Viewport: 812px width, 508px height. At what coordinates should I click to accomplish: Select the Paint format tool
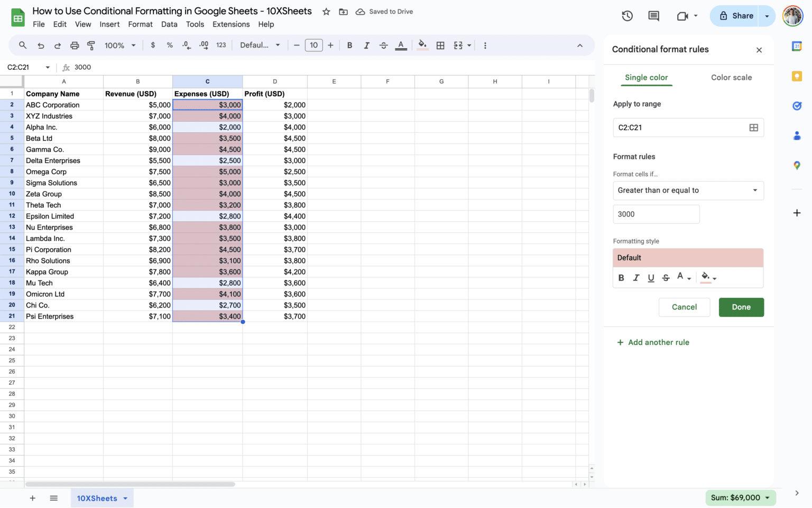tap(91, 46)
